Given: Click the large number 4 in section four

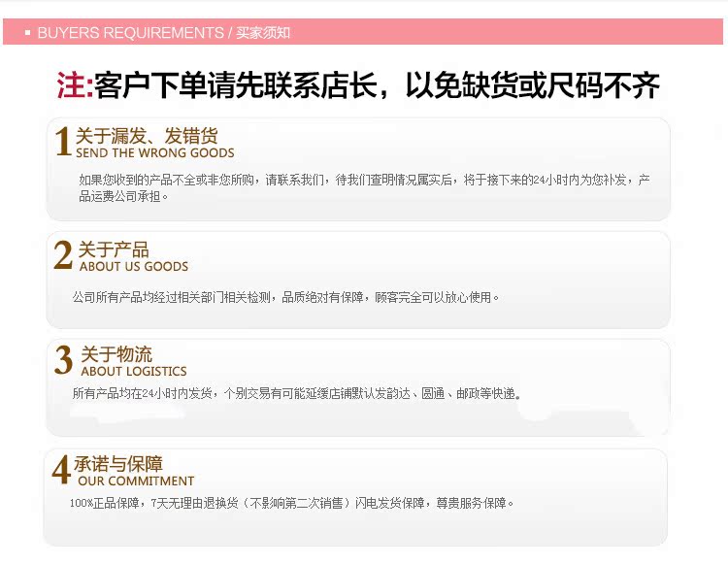Looking at the screenshot, I should pyautogui.click(x=61, y=470).
